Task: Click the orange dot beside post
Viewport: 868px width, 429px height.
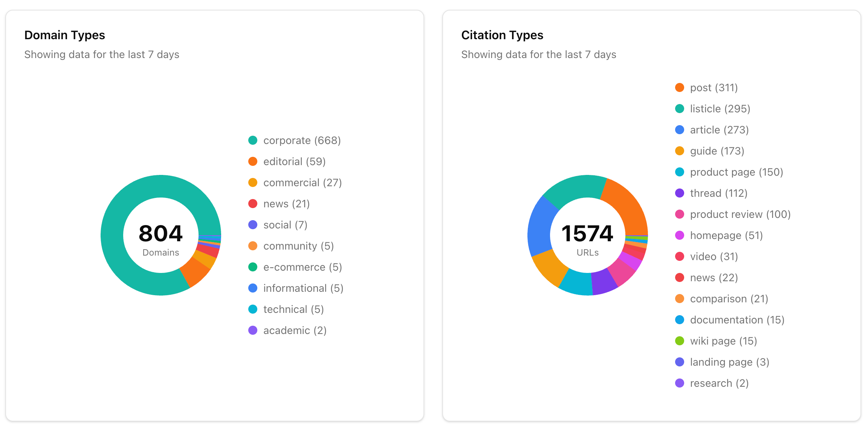Action: click(680, 87)
